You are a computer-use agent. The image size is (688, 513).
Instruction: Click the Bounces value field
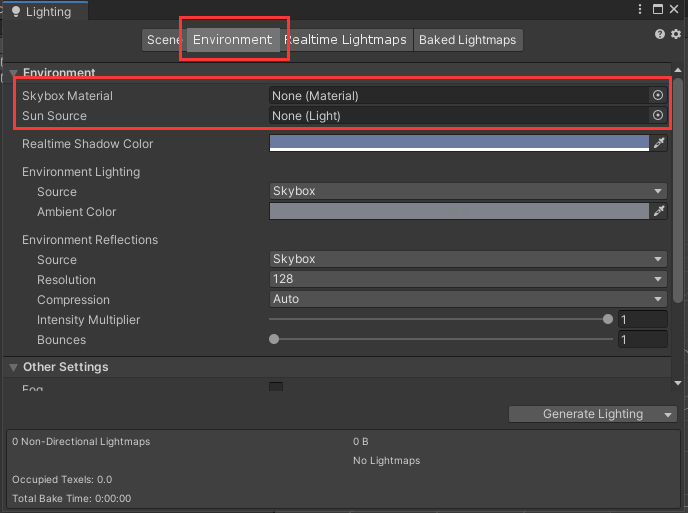pos(643,340)
